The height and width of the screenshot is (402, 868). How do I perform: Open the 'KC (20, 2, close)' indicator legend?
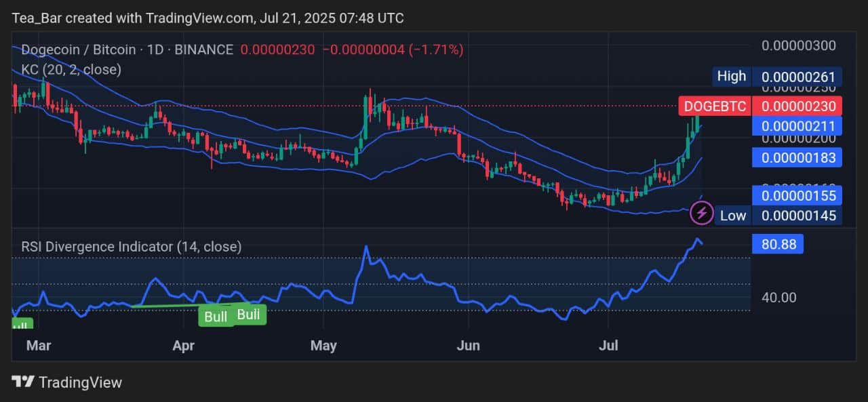coord(72,69)
